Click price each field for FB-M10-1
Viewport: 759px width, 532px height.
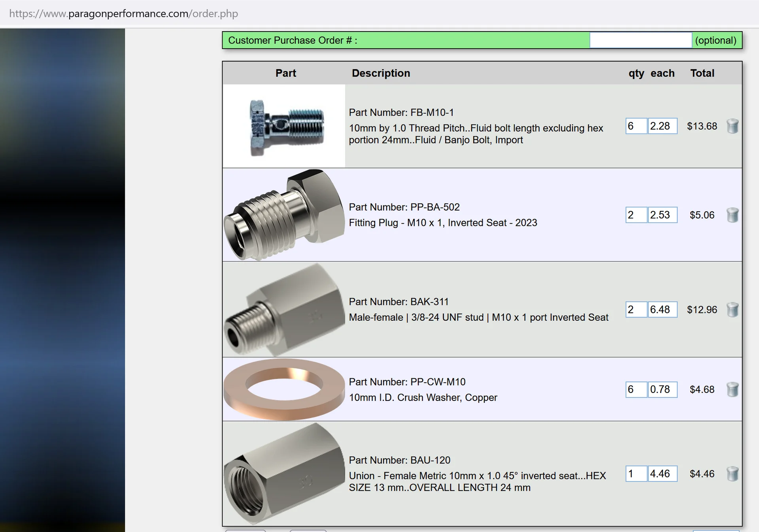point(663,126)
